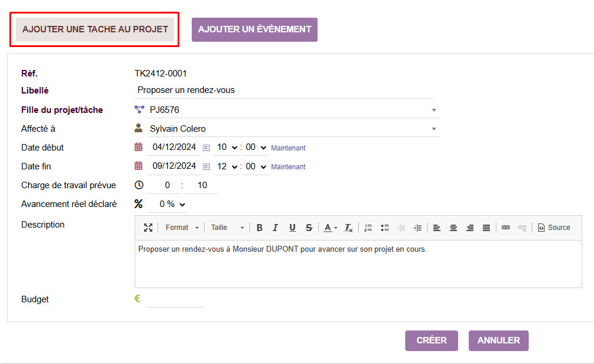Viewport: 594px width, 364px height.
Task: Open the Format dropdown
Action: click(182, 228)
